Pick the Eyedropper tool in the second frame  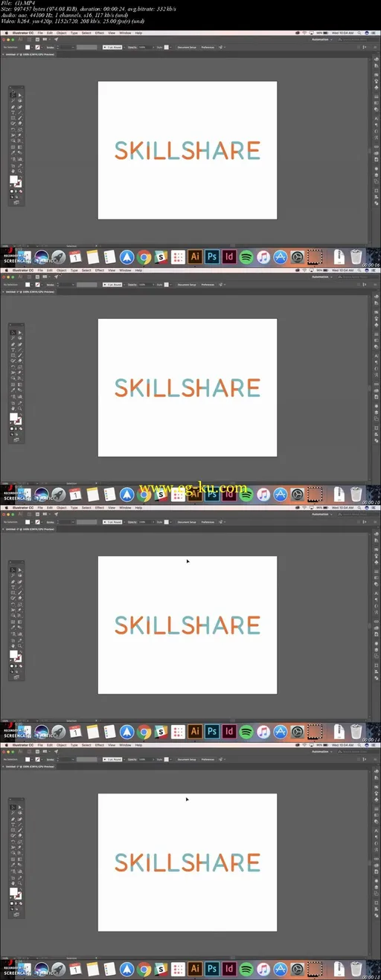[13, 390]
